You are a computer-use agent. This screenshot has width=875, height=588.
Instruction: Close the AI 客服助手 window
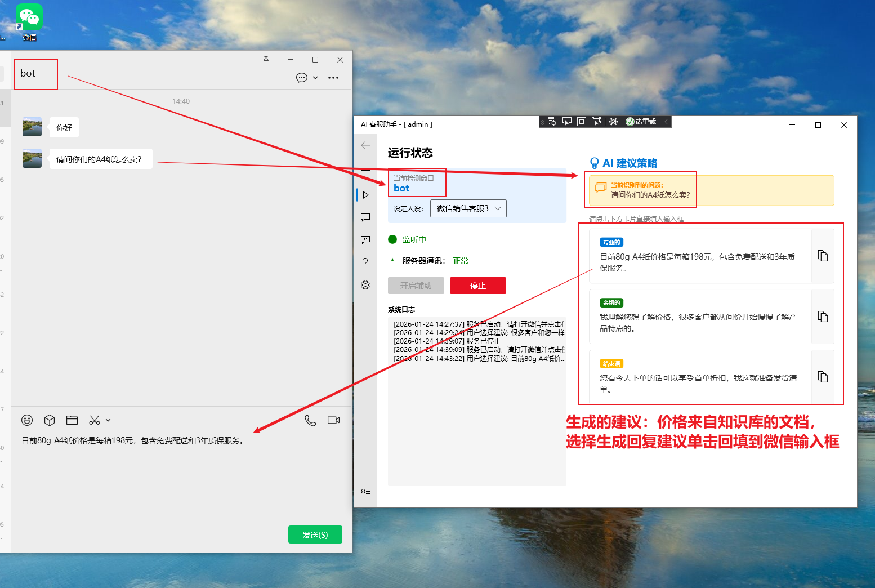(844, 125)
